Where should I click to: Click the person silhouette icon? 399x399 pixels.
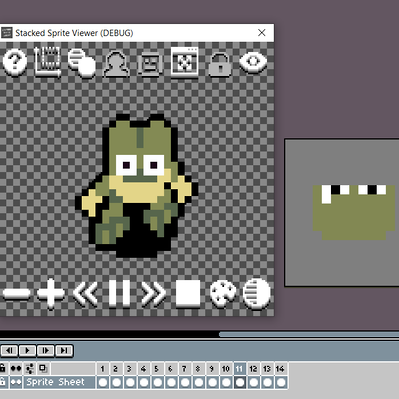[x=116, y=64]
